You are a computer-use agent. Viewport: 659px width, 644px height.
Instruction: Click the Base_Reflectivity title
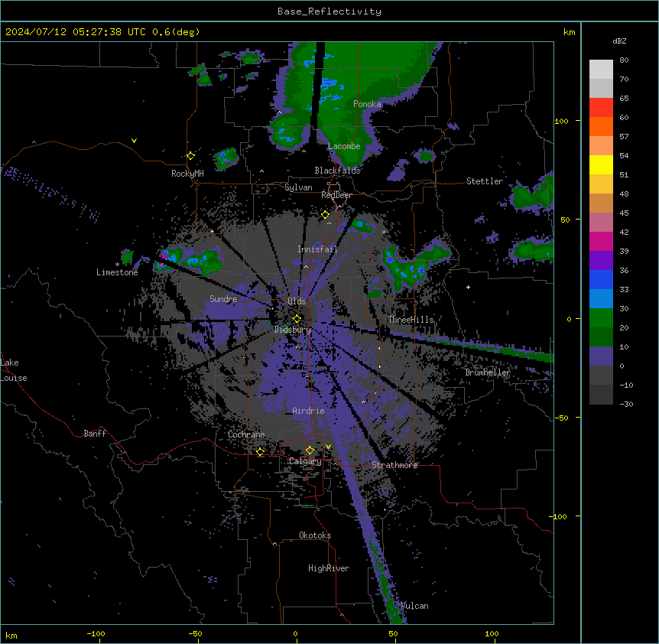tap(329, 11)
